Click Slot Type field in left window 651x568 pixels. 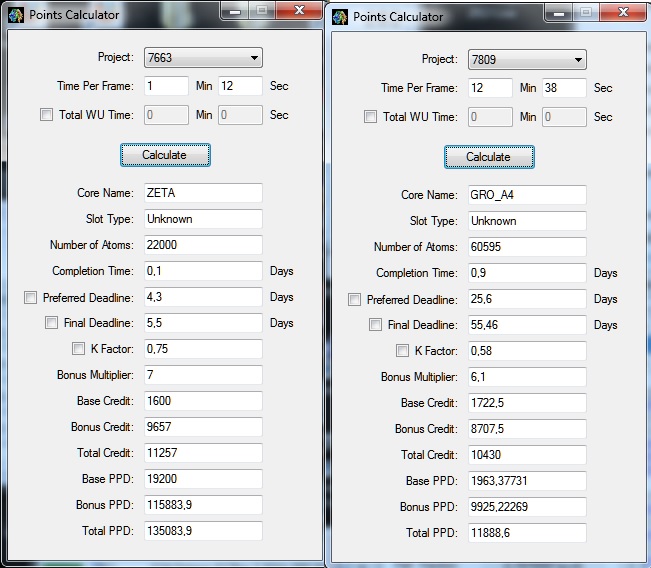pyautogui.click(x=203, y=219)
